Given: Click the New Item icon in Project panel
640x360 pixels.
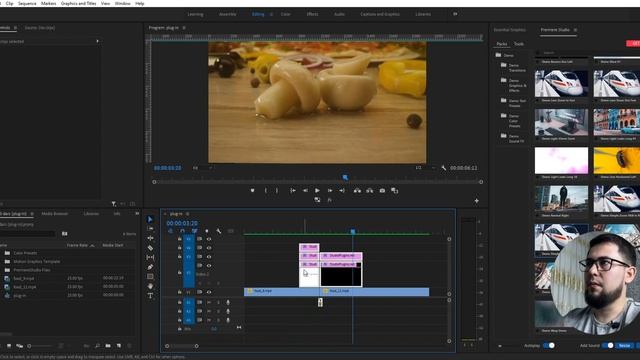Looking at the screenshot, I should (119, 346).
